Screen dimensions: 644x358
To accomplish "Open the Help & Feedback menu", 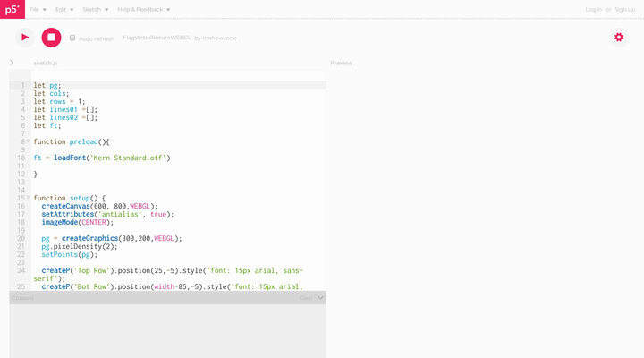I will pos(143,9).
